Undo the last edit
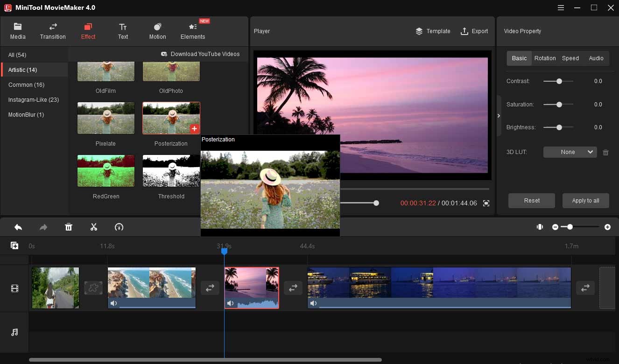619x364 pixels. coord(18,227)
